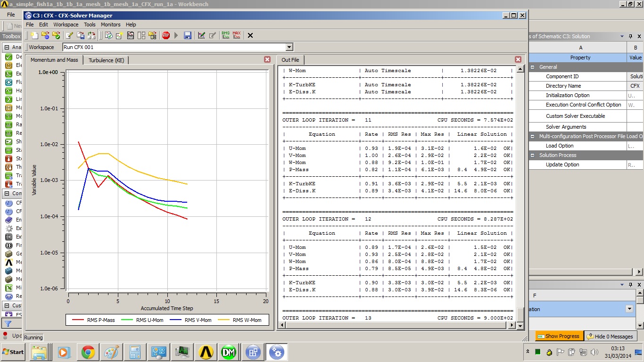Screen dimensions: 644x362
Task: Click the Toolbox filter funnel icon
Action: [x=8, y=323]
